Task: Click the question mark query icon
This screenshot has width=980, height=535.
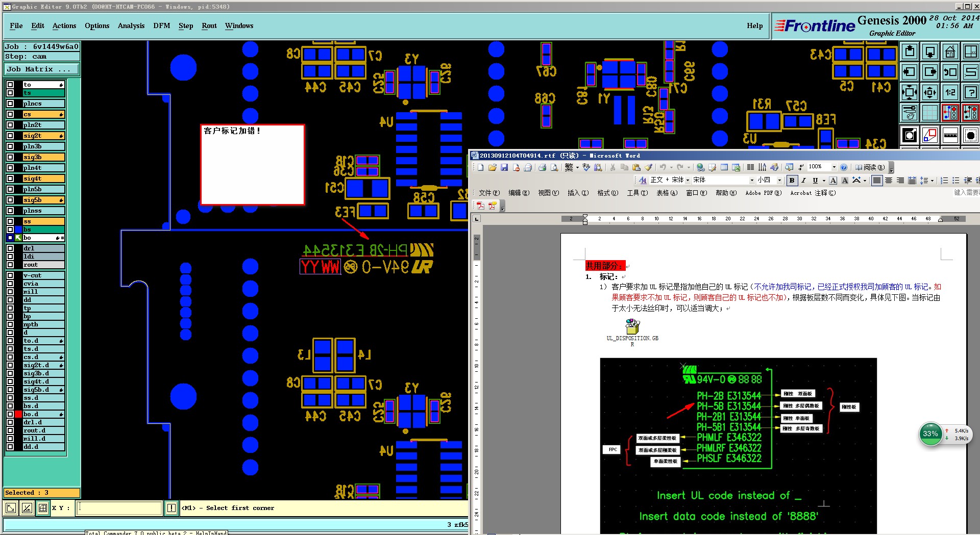Action: (971, 92)
